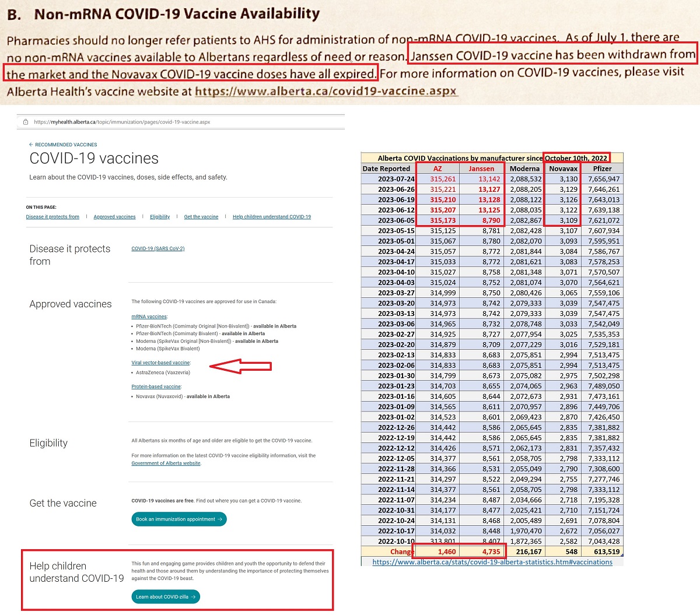The height and width of the screenshot is (615, 700).
Task: Click the 'Help children understand COVID-19' section heading
Action: tap(76, 572)
